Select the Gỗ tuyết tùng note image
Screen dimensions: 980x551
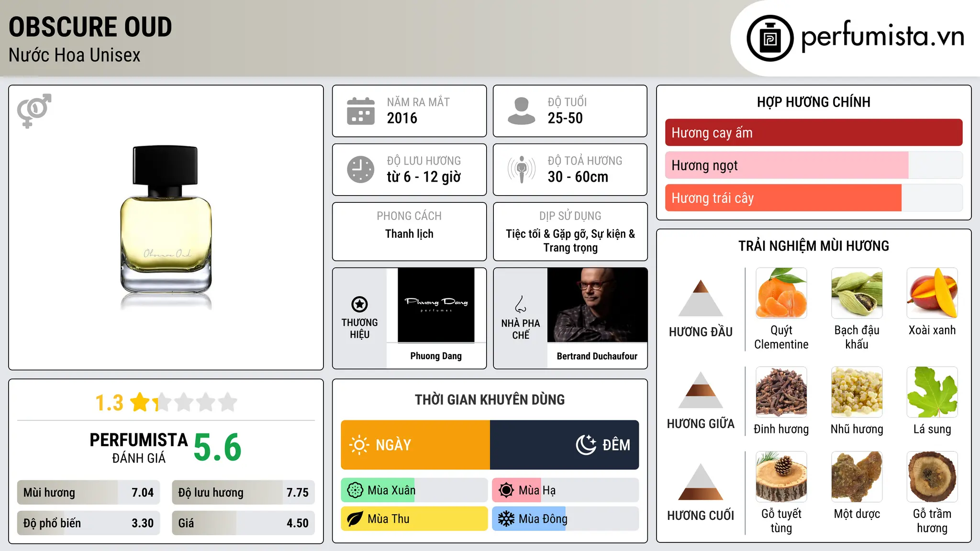coord(781,477)
